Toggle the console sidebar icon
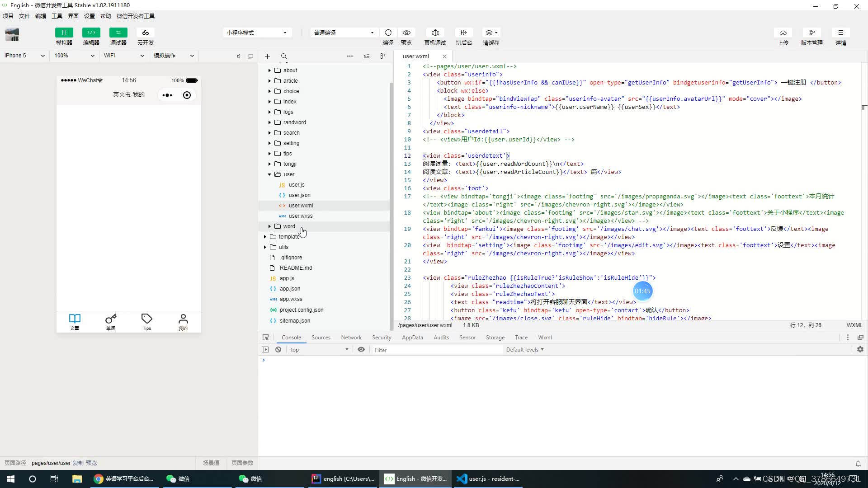Viewport: 868px width, 488px height. [265, 350]
